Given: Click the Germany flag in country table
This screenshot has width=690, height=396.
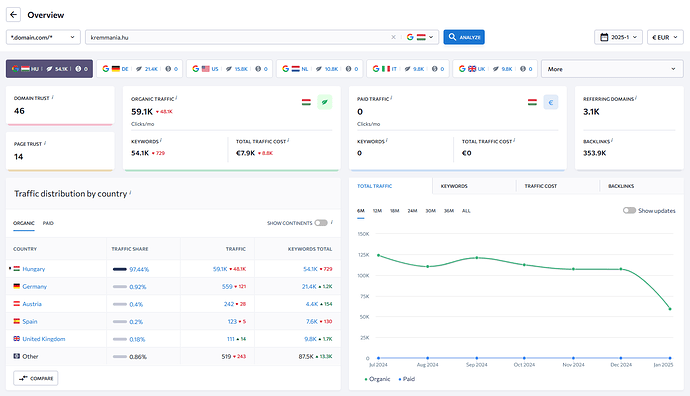Looking at the screenshot, I should (16, 286).
